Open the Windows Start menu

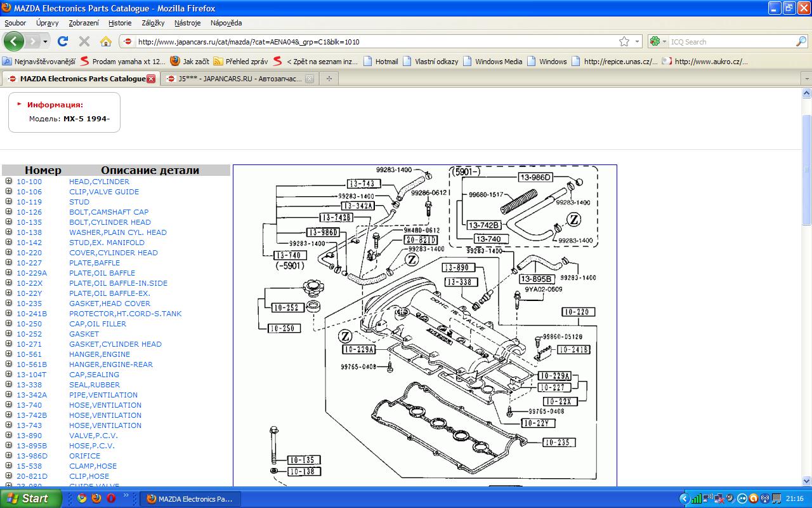click(30, 498)
